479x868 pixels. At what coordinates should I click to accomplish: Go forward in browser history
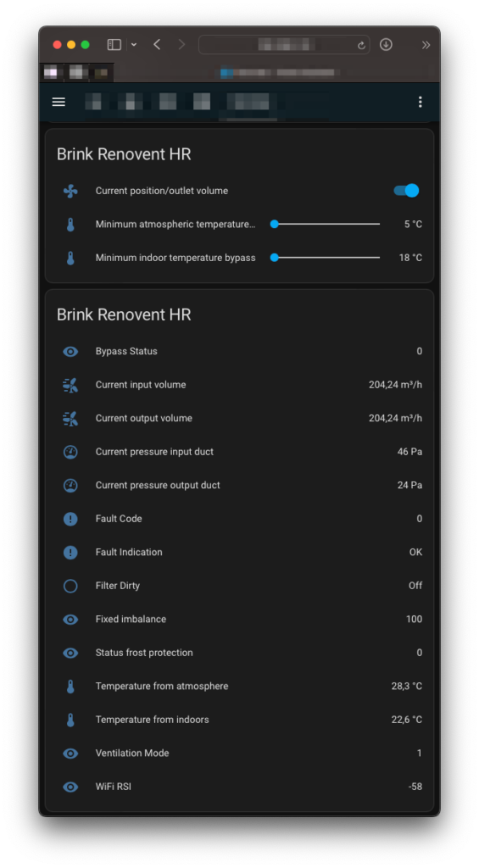pos(181,45)
